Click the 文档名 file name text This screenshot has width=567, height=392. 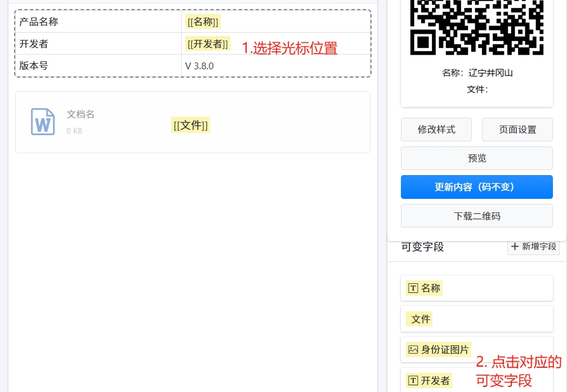(x=81, y=114)
